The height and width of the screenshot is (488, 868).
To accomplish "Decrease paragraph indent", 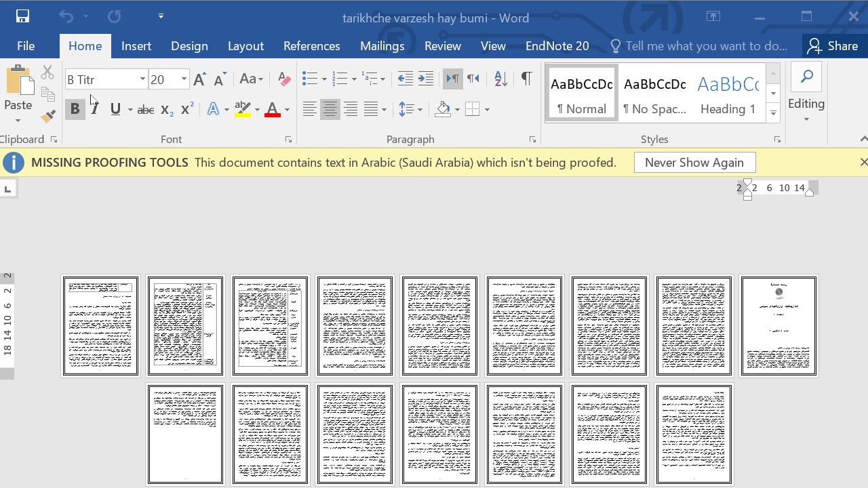I will click(405, 79).
